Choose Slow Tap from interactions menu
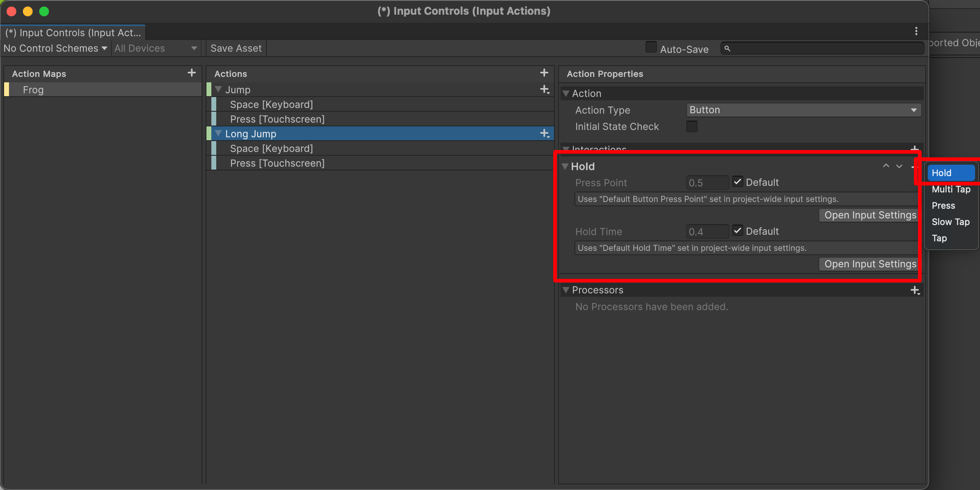The height and width of the screenshot is (490, 980). 951,222
